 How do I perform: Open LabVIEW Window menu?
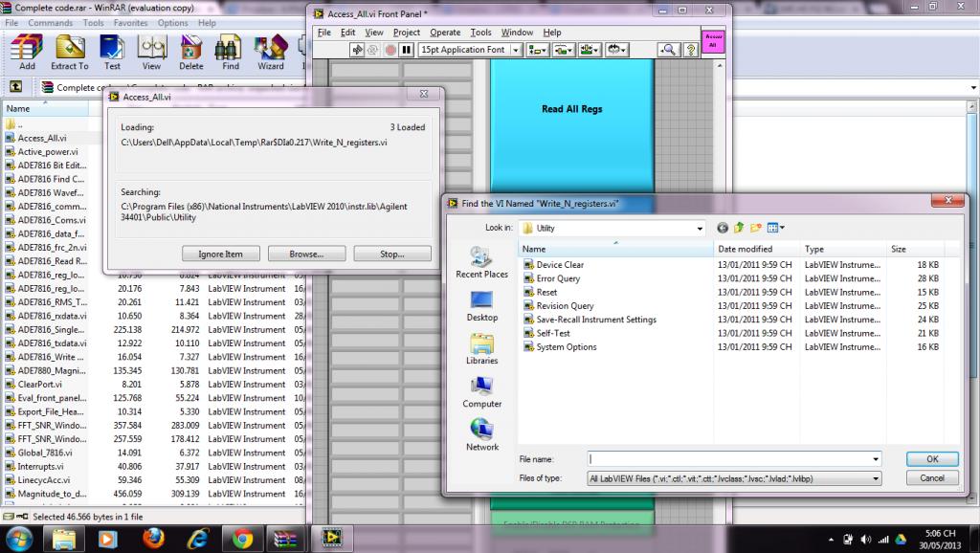click(517, 33)
